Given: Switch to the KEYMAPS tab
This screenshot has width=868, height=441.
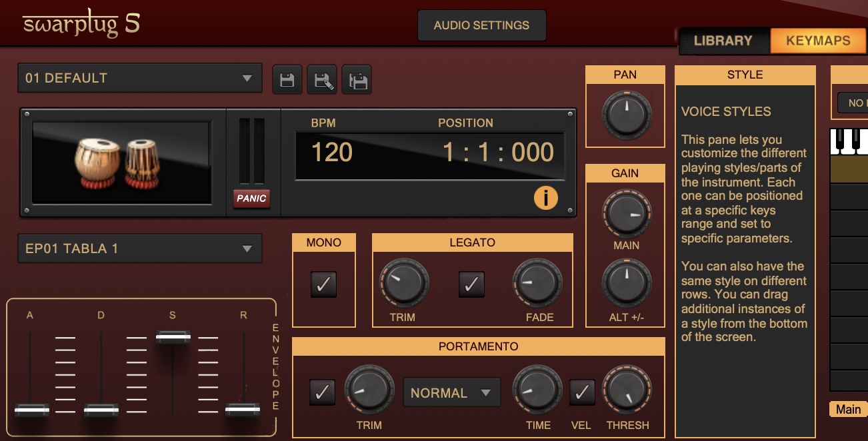Looking at the screenshot, I should coord(818,41).
